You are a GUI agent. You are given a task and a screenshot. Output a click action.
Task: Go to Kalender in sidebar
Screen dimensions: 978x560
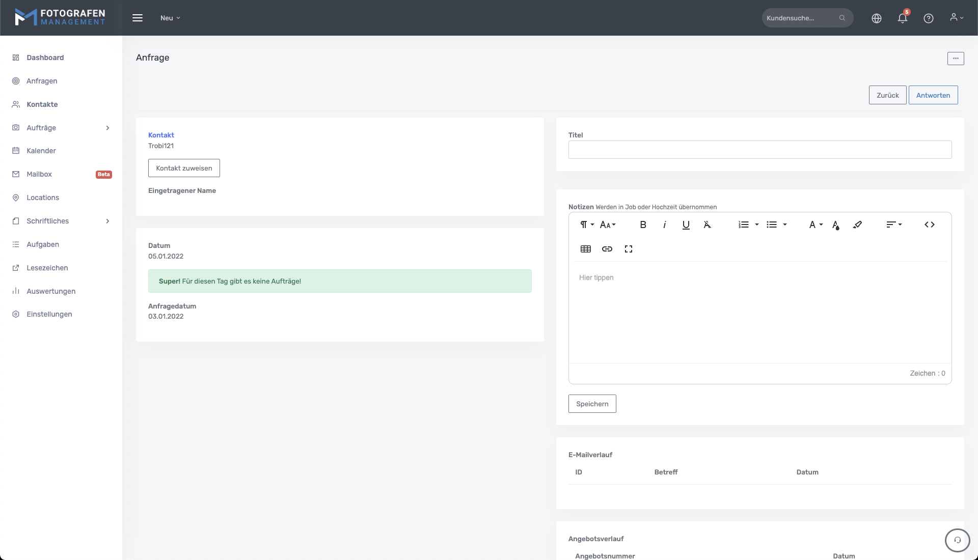(x=41, y=151)
